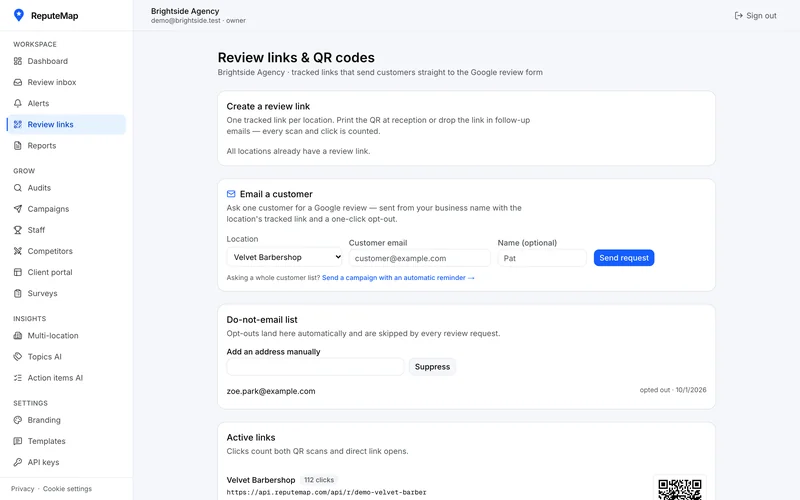Image resolution: width=800 pixels, height=500 pixels.
Task: Click the Surveys clipboard icon
Action: (x=18, y=293)
